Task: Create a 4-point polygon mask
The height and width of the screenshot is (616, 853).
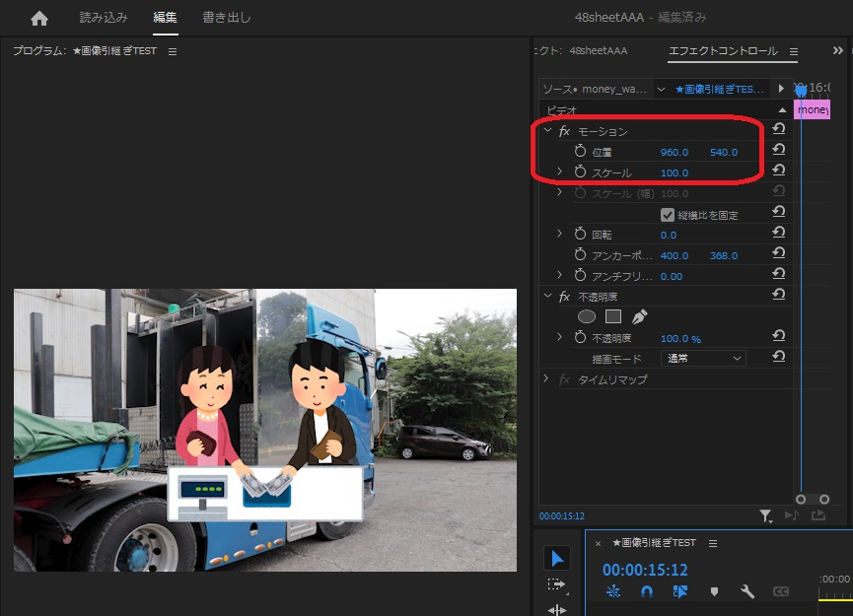Action: point(613,316)
